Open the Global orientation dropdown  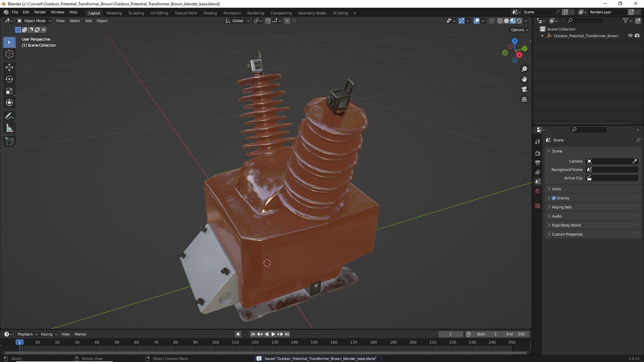pyautogui.click(x=237, y=21)
